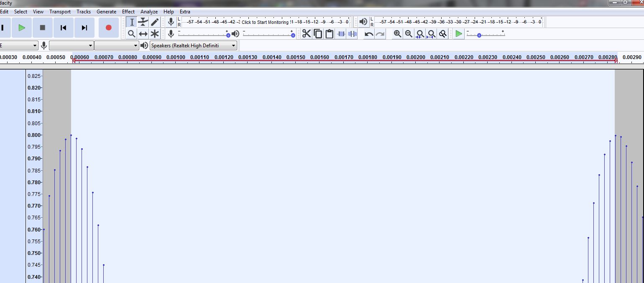644x283 pixels.
Task: Select the Envelope tool
Action: 143,22
